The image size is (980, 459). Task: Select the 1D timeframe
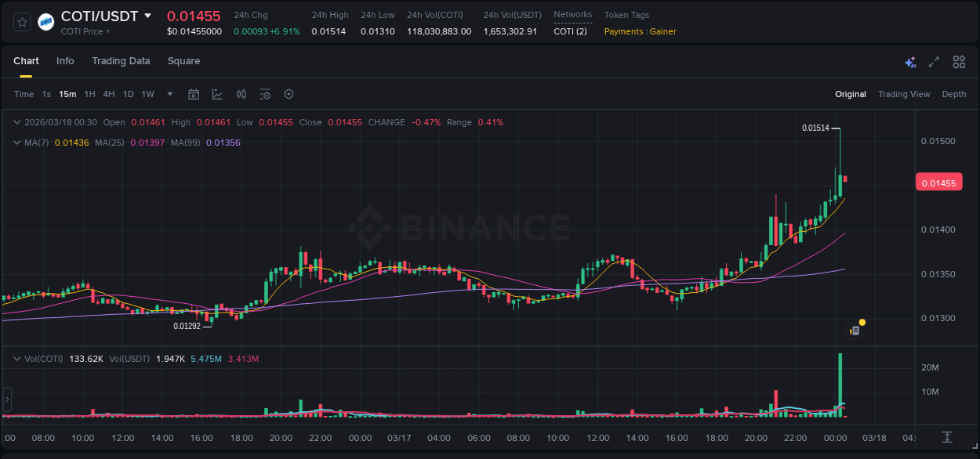tap(128, 94)
